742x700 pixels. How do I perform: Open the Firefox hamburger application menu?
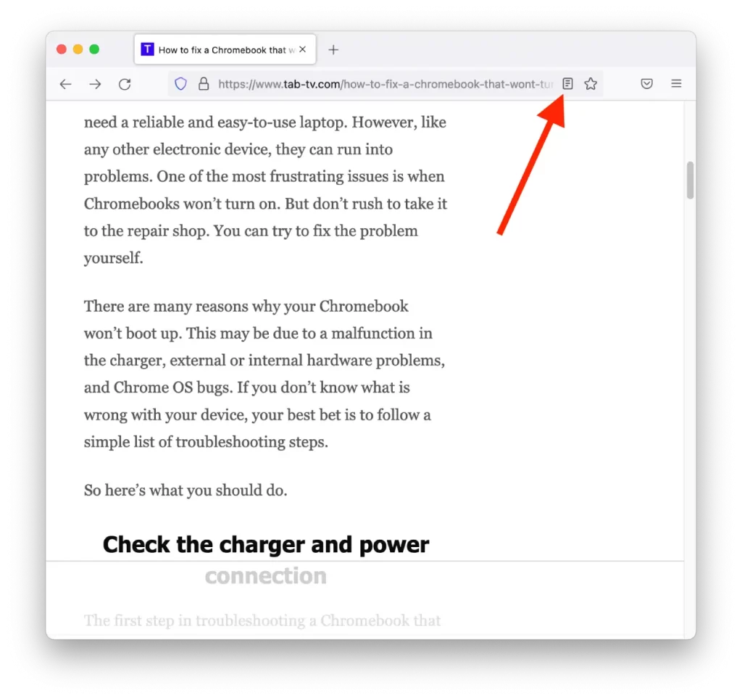[x=676, y=84]
